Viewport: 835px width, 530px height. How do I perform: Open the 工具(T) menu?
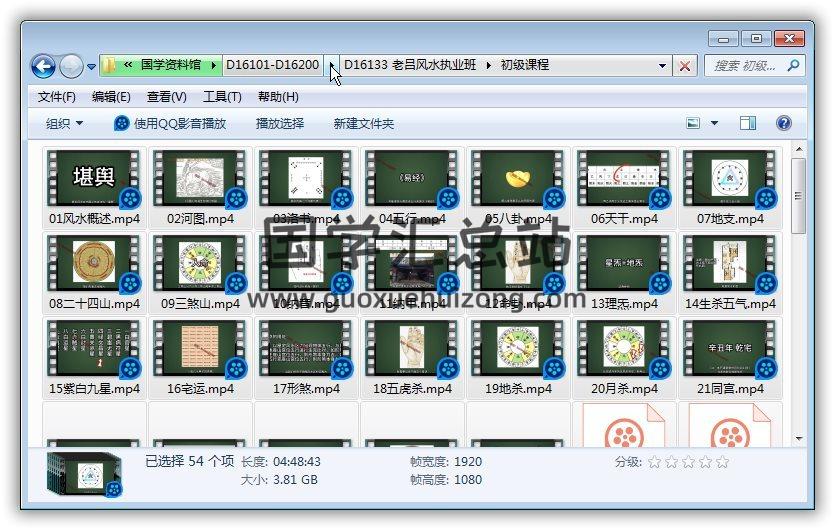point(222,97)
